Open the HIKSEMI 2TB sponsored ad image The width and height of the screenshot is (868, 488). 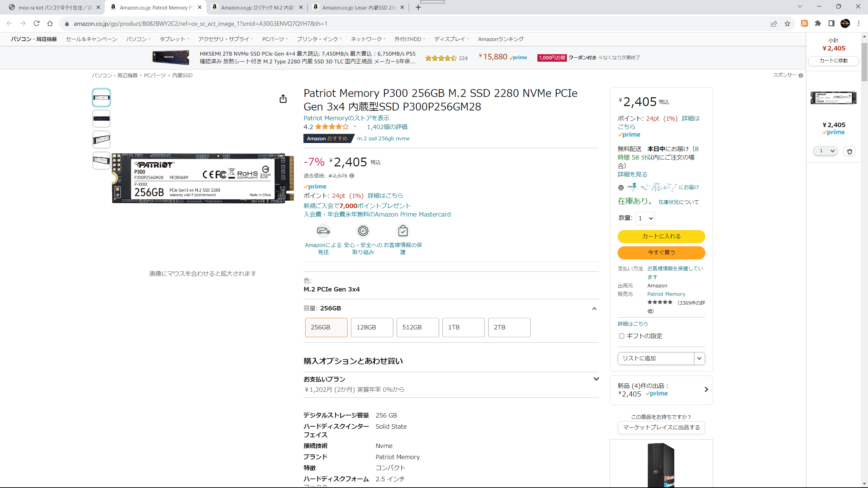point(171,57)
